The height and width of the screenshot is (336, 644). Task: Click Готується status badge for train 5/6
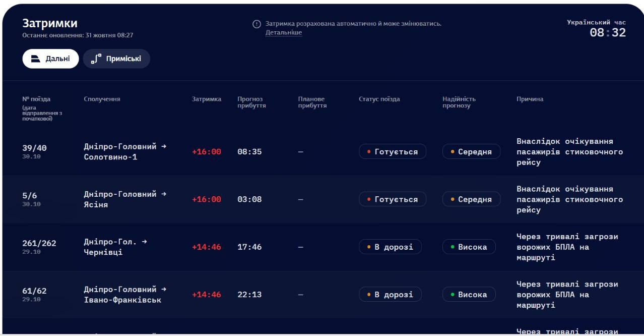[393, 199]
